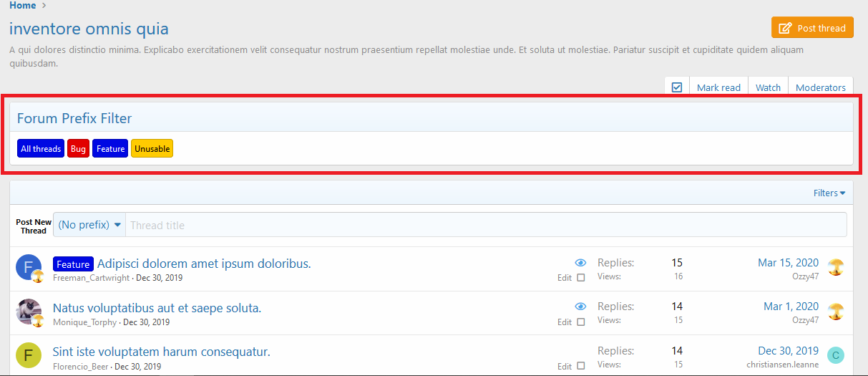The width and height of the screenshot is (868, 376).
Task: Click christiansen.leanne's teal C avatar
Action: click(835, 355)
